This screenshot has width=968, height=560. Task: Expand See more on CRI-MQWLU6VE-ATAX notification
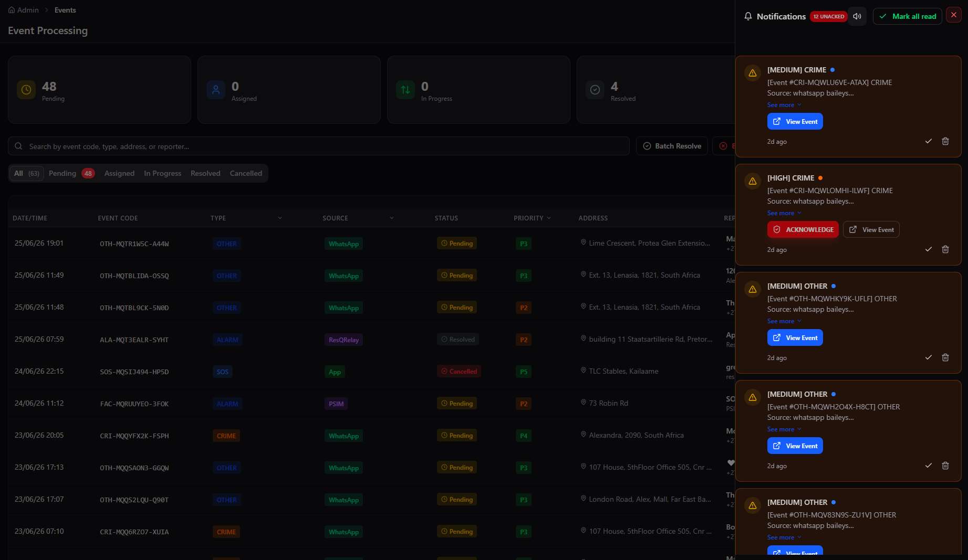click(784, 105)
